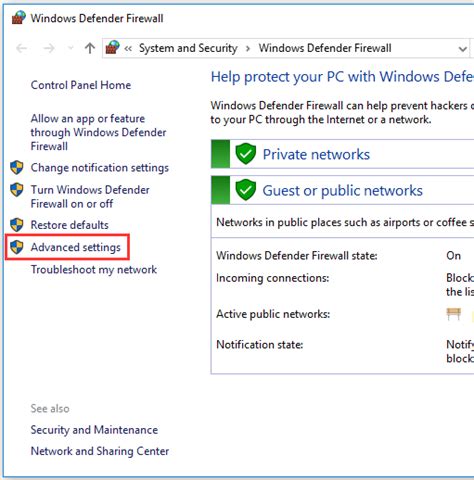The width and height of the screenshot is (474, 480).
Task: Select 'Windows Defender Firewall state:' label
Action: [297, 256]
